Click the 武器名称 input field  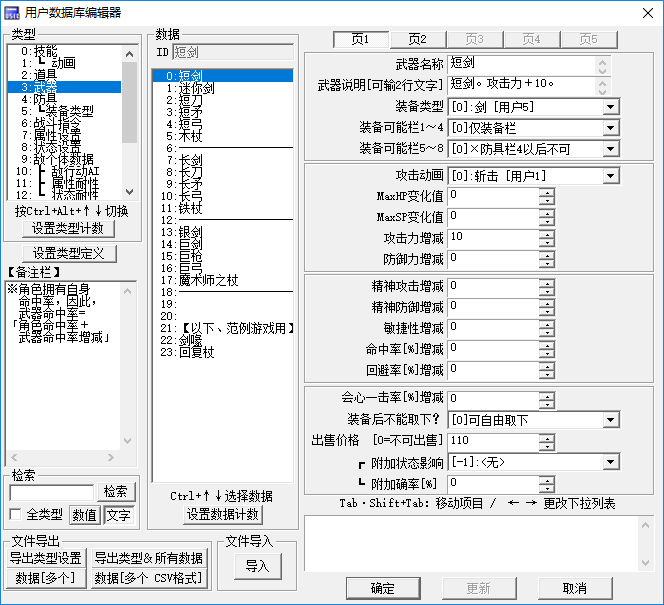(x=522, y=64)
